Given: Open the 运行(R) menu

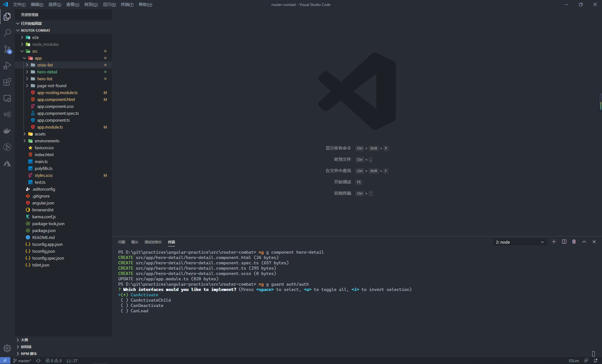Looking at the screenshot, I should [x=109, y=4].
